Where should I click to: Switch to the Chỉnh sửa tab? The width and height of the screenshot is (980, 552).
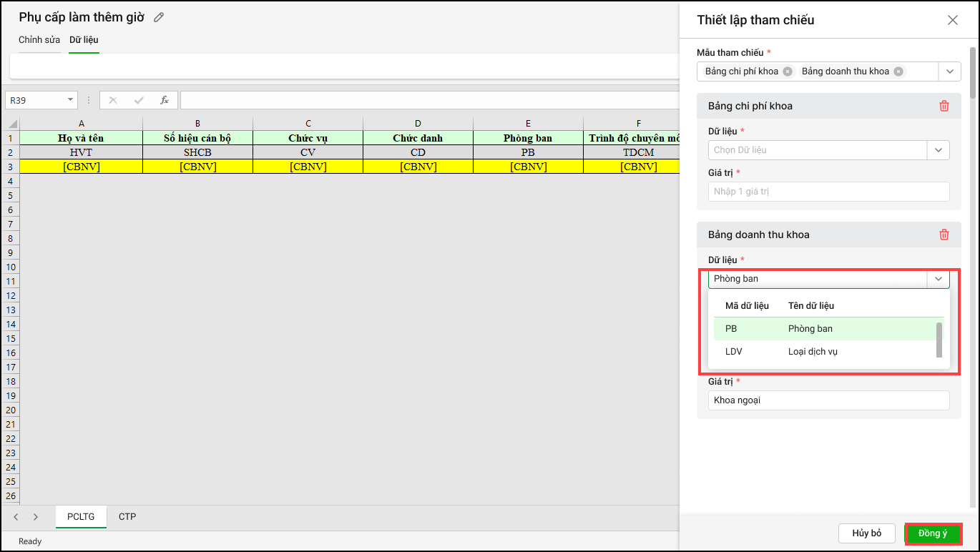(x=39, y=40)
